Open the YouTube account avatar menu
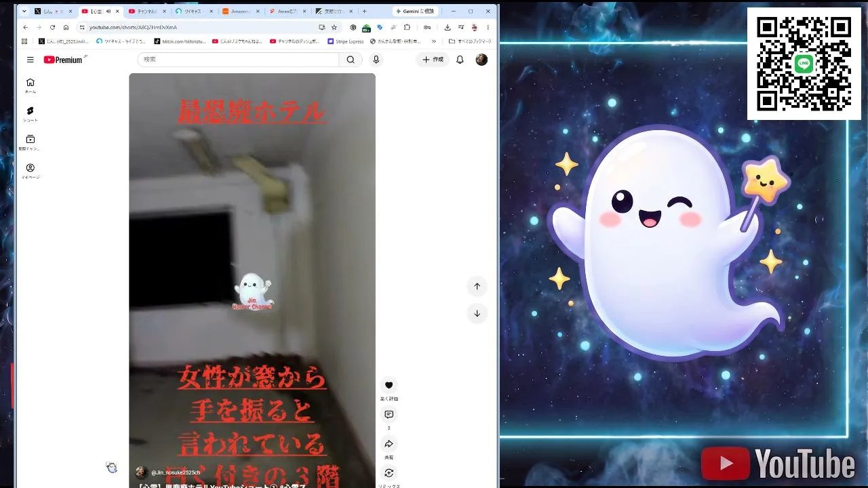This screenshot has height=488, width=868. point(481,60)
